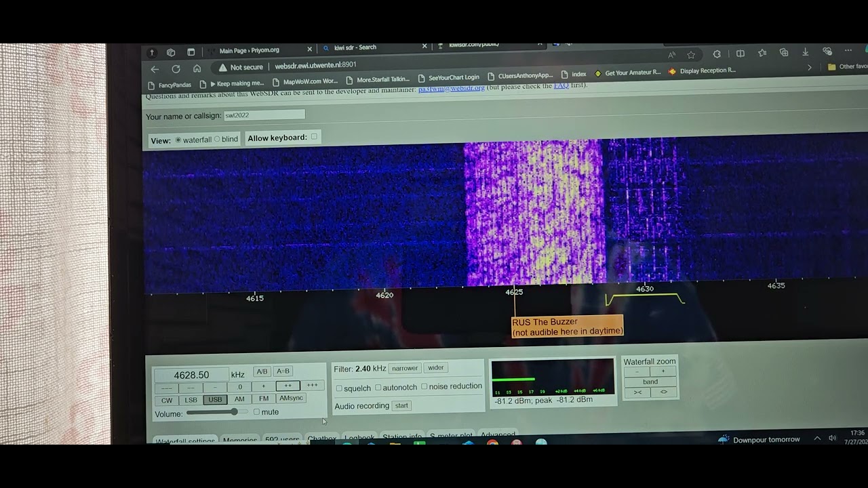
Task: Open the split screen icon in the browser toolbar
Action: (741, 54)
